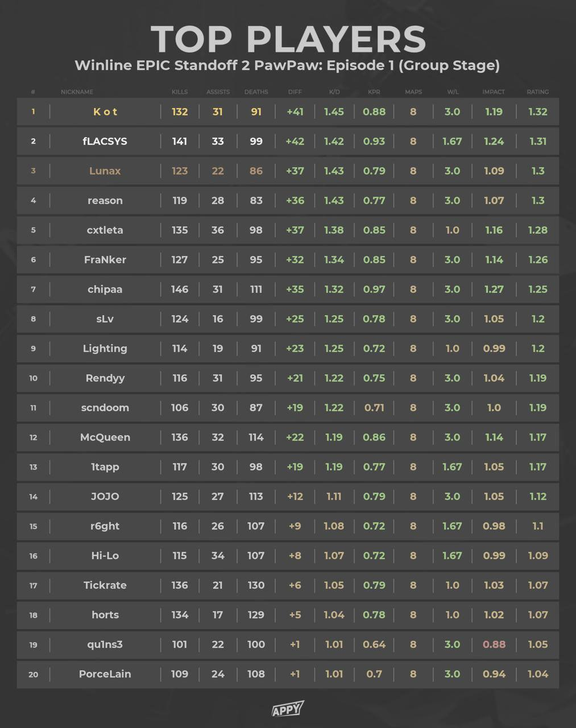Click Lighting's impact value 0.99

pos(494,348)
